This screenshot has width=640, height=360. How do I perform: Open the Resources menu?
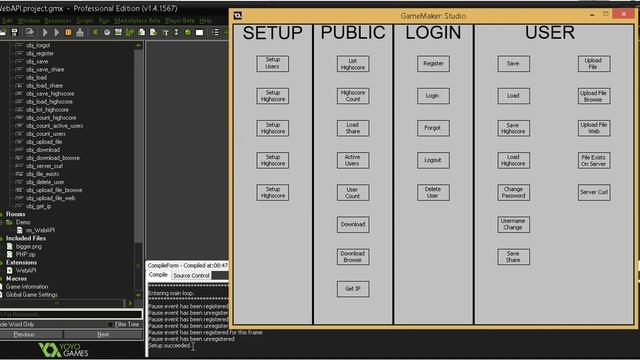coord(58,20)
